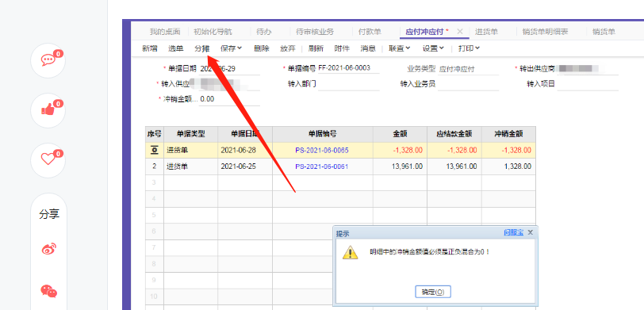Screen dimensions: 644x310
Task: Open document link PS-2021-06-0065
Action: 321,151
